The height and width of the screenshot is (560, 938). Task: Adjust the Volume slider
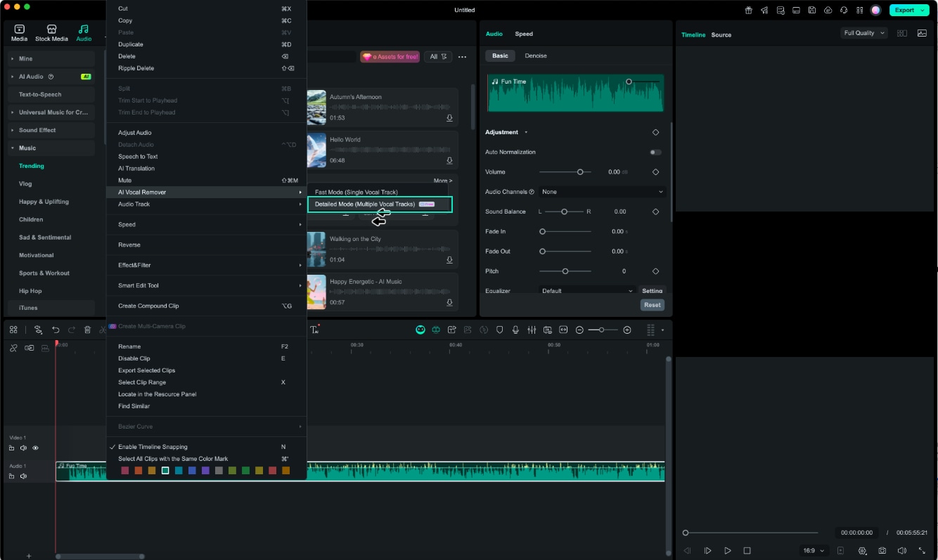581,171
